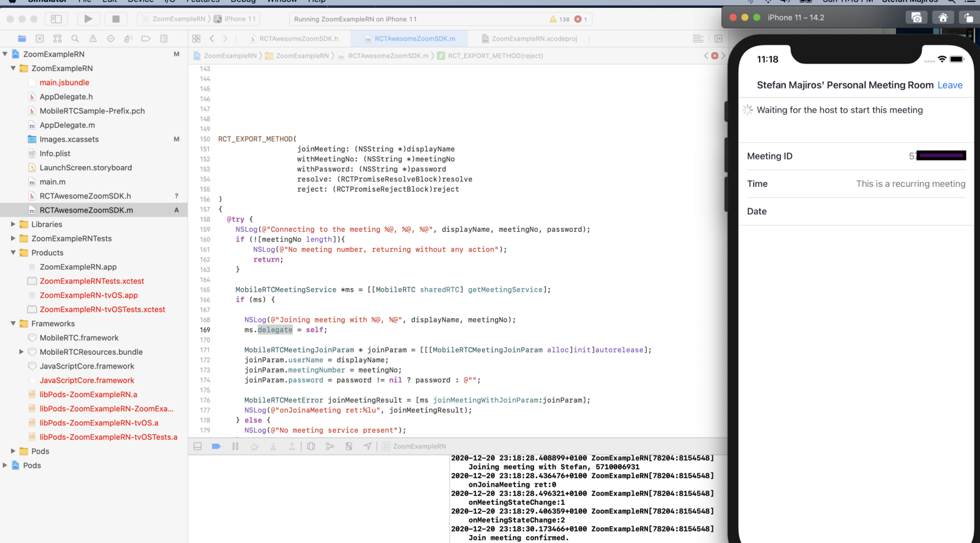The image size is (980, 543).
Task: Take a simulator screenshot with camera icon
Action: 916,18
